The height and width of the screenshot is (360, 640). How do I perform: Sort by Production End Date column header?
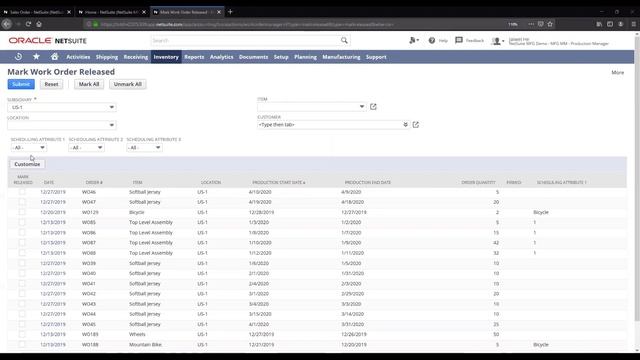coord(368,182)
